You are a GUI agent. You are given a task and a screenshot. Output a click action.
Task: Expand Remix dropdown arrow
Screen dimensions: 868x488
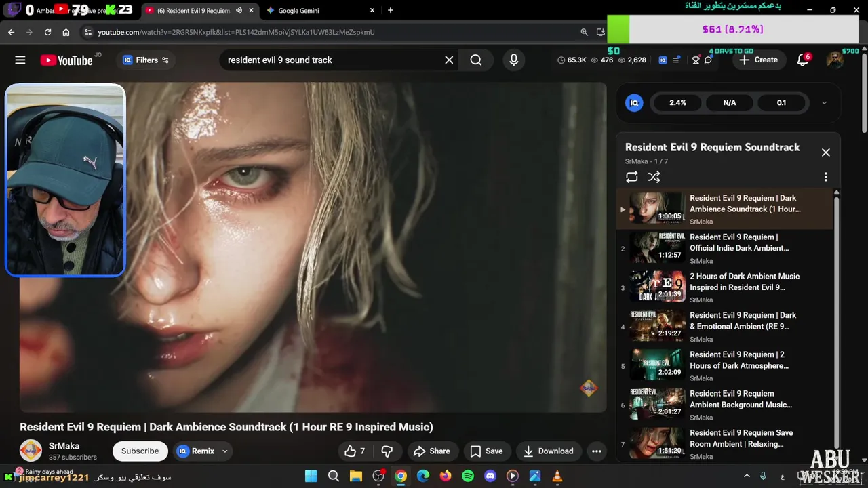(224, 451)
